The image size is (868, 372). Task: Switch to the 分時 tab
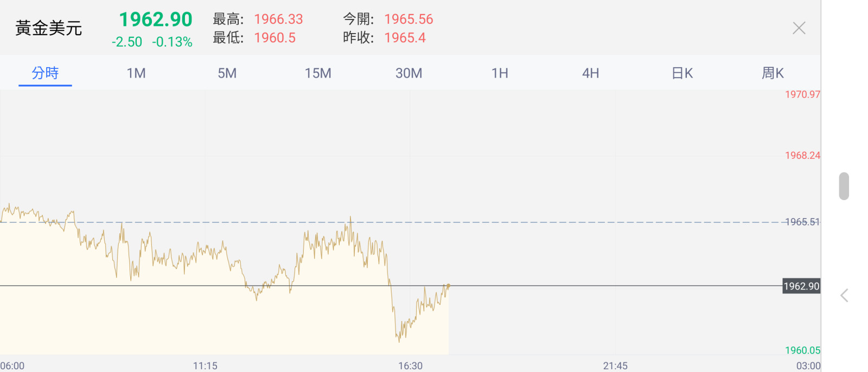coord(45,73)
